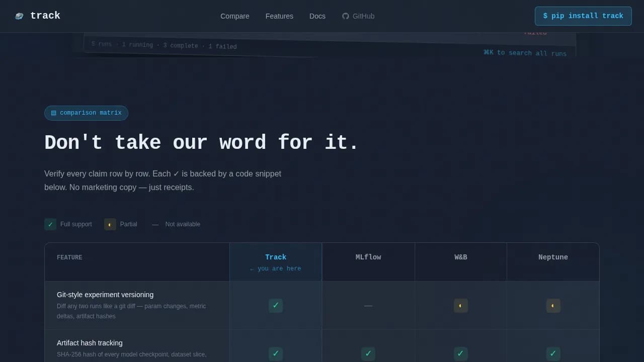644x362 pixels.
Task: Click the table icon in comparison matrix badge
Action: pyautogui.click(x=53, y=113)
